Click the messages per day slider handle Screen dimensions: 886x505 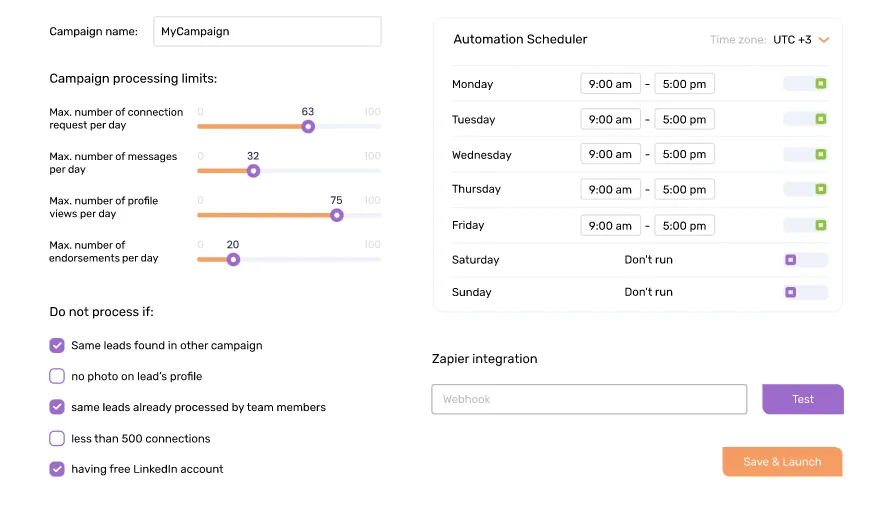click(253, 171)
